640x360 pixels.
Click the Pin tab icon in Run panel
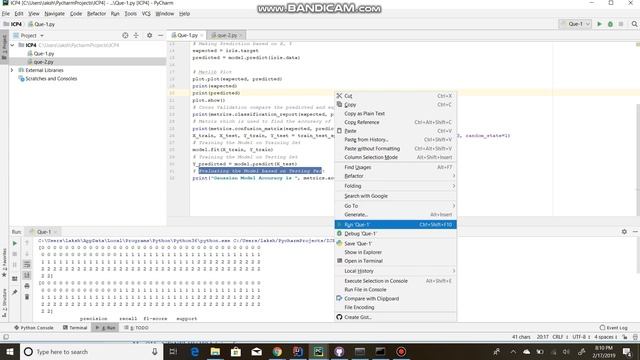click(x=15, y=292)
